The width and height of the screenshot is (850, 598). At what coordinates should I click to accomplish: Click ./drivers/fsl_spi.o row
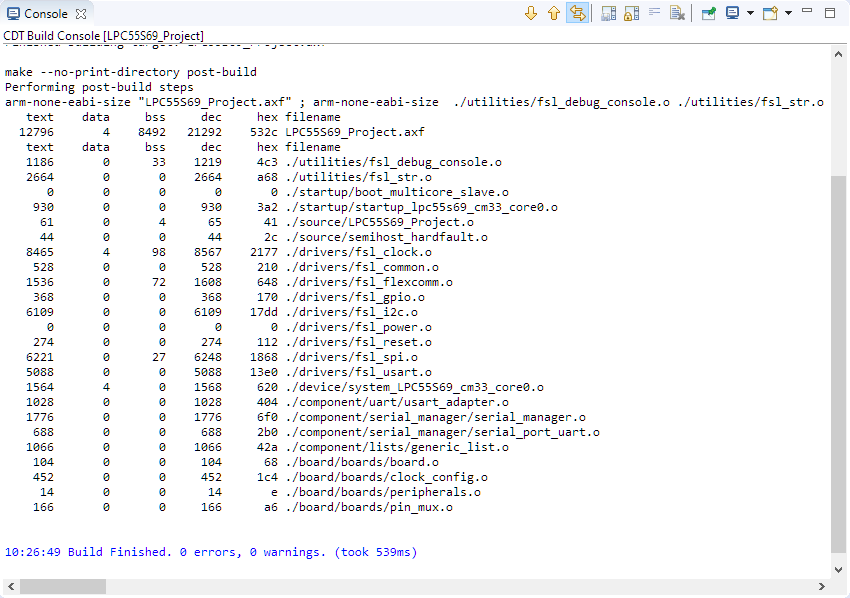[351, 357]
